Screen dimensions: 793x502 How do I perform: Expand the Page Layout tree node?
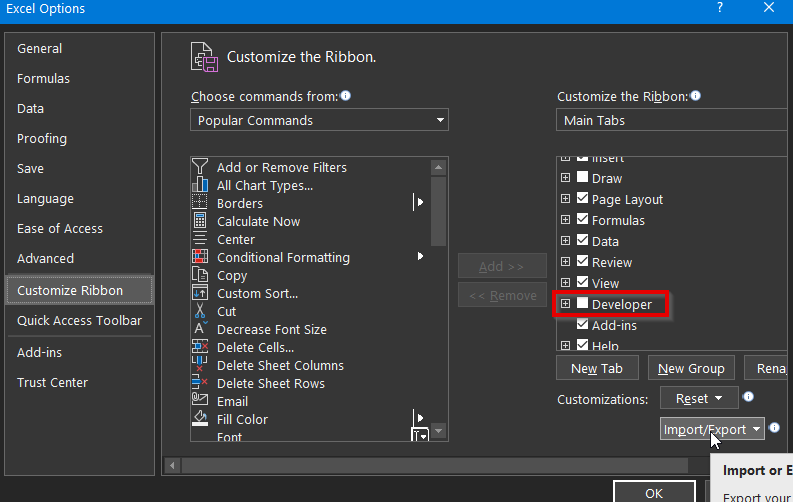coord(565,199)
